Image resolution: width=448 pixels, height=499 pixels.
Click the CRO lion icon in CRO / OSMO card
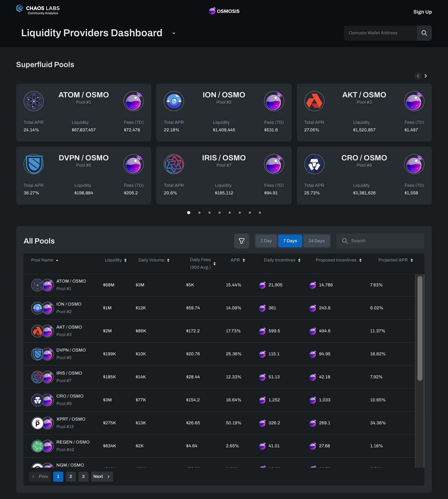click(314, 164)
